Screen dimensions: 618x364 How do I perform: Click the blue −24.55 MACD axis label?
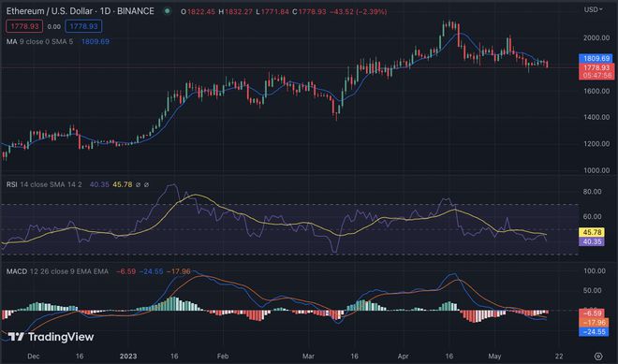(593, 332)
